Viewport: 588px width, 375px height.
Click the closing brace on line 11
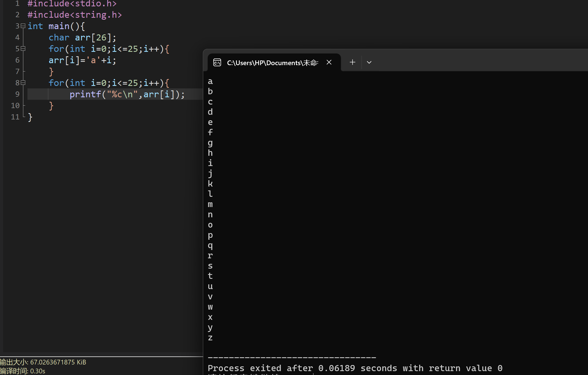click(30, 117)
